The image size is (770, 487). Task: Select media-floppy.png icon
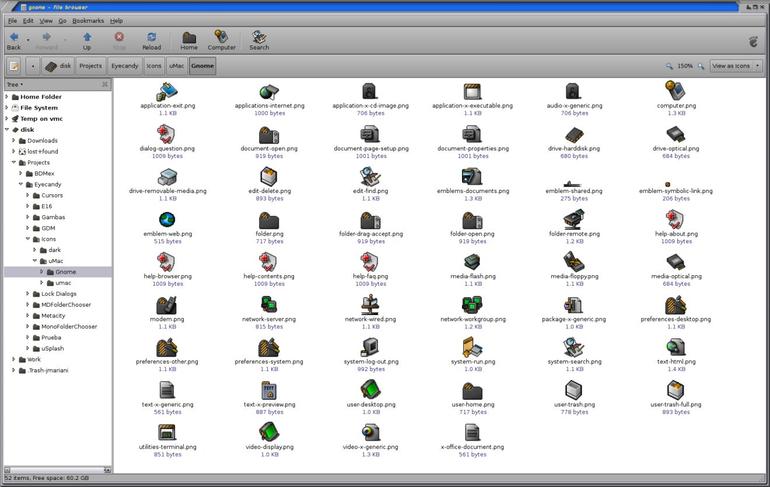coord(574,262)
